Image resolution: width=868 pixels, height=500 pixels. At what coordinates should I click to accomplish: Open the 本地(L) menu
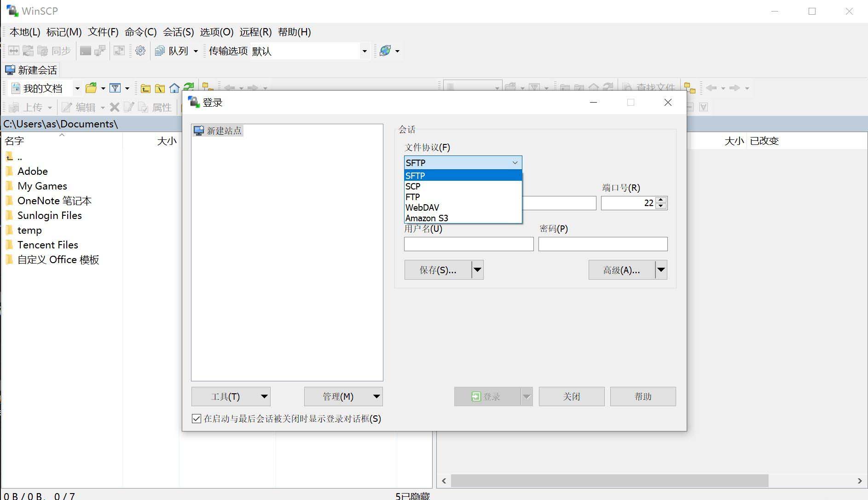click(25, 32)
